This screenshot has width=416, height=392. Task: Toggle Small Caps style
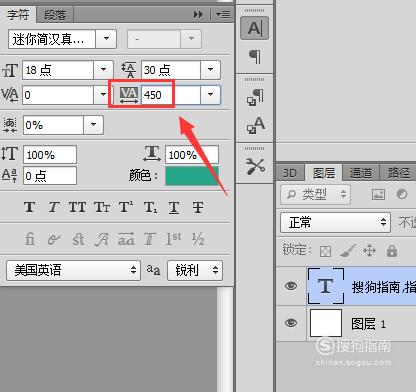click(102, 207)
